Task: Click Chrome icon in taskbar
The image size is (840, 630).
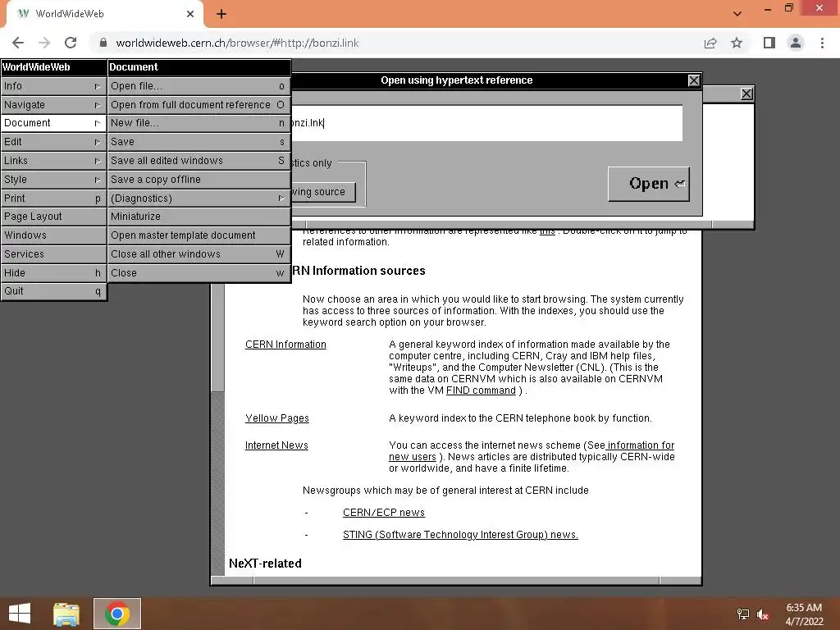Action: 117,614
